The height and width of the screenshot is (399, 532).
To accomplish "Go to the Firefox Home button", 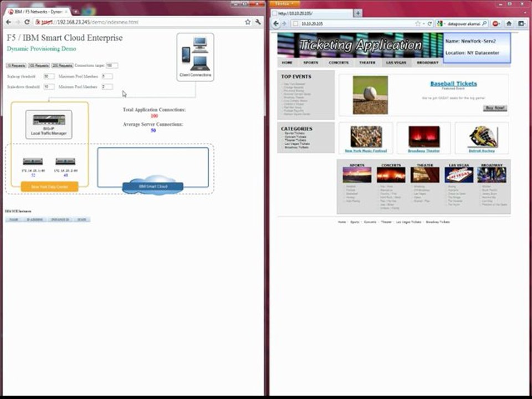I will pyautogui.click(x=509, y=24).
